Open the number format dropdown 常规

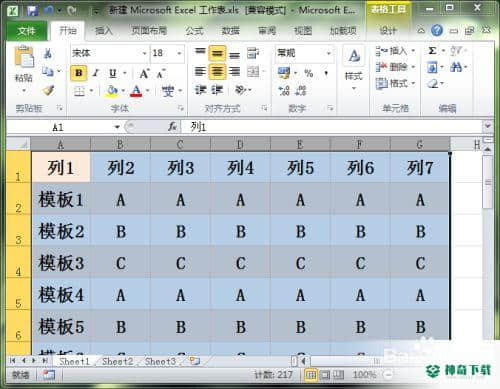pyautogui.click(x=328, y=53)
